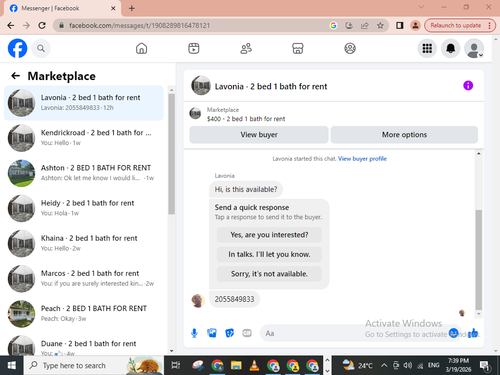This screenshot has height=375, width=500.
Task: Open the Groups icon in top navigation
Action: point(350,49)
